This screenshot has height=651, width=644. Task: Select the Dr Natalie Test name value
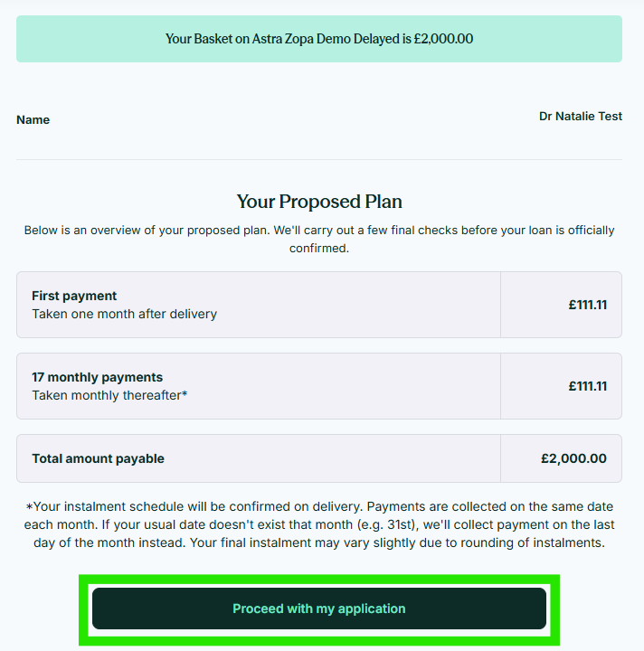[x=581, y=116]
